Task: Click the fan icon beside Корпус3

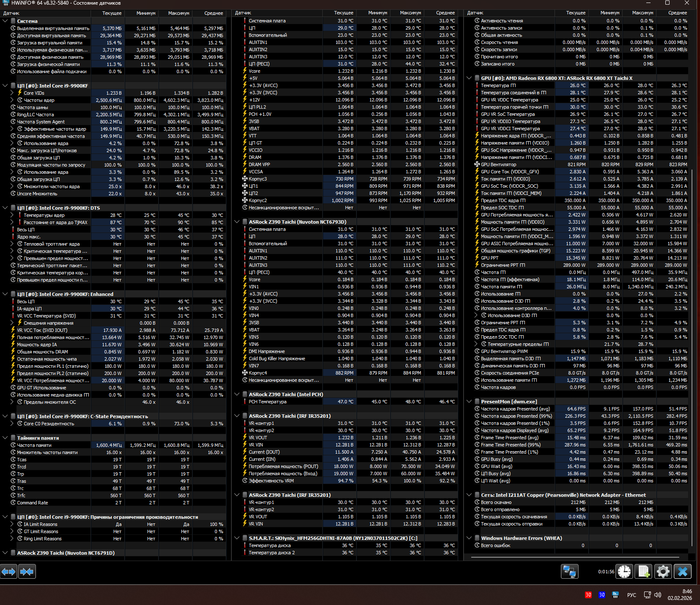Action: [x=244, y=179]
